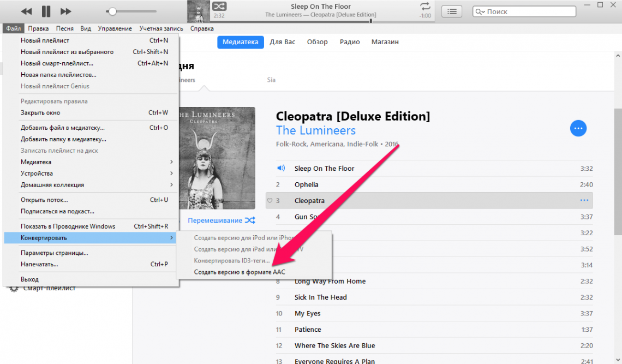Choose Новый плейлист из выбранного

click(x=91, y=52)
